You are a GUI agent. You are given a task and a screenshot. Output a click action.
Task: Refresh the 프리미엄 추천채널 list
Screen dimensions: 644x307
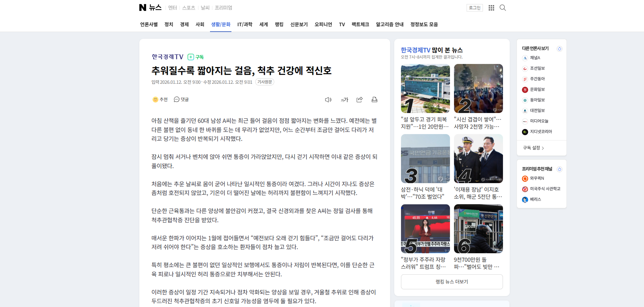pyautogui.click(x=559, y=169)
